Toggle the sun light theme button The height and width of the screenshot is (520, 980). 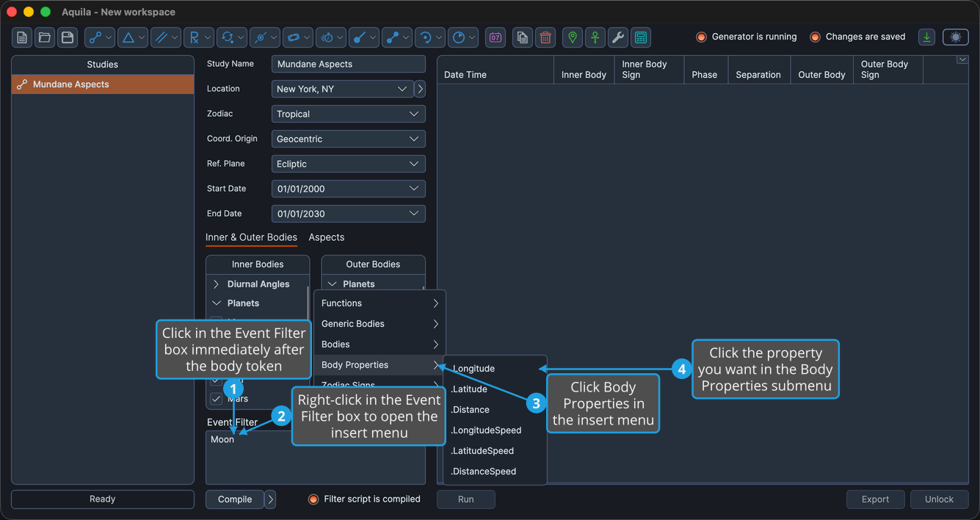point(956,37)
